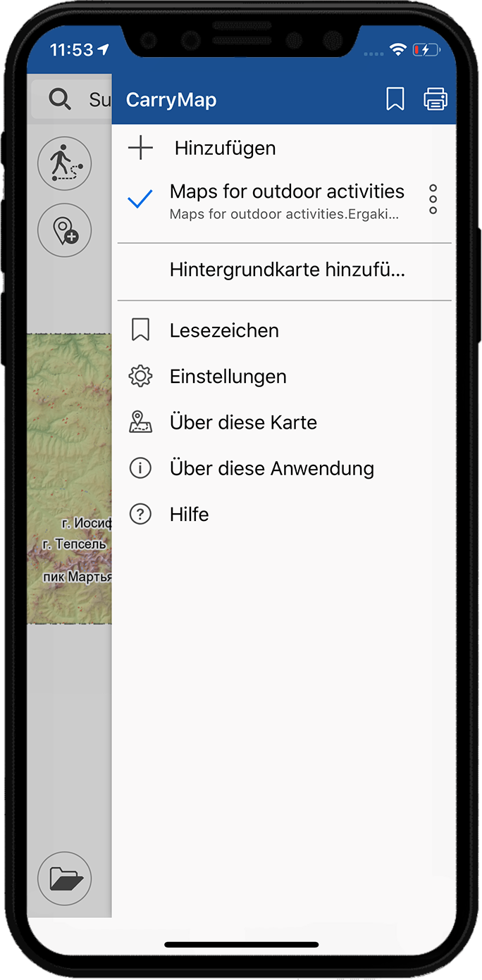The image size is (482, 980).
Task: Tap the info icon for Über diese Anwendung
Action: click(x=141, y=468)
